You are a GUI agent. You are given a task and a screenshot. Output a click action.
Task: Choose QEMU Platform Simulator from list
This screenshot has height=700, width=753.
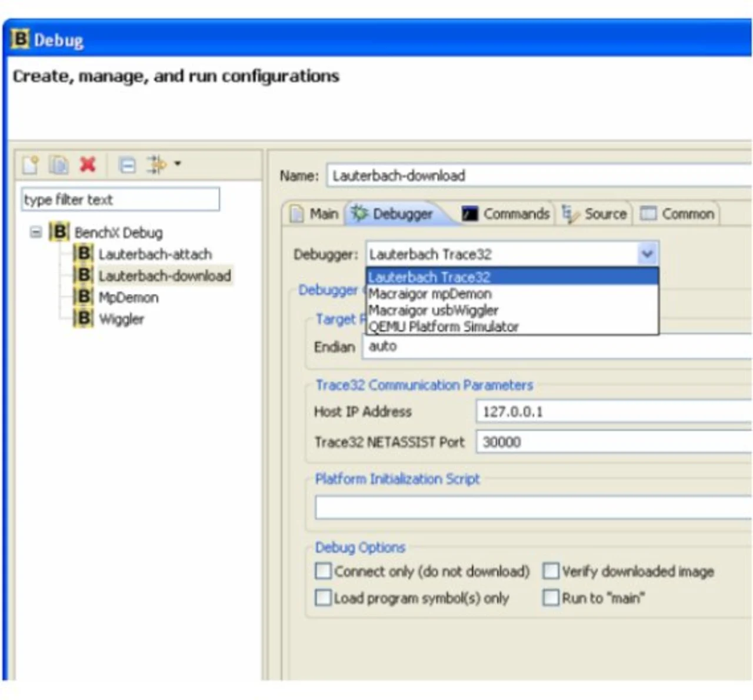click(x=443, y=327)
